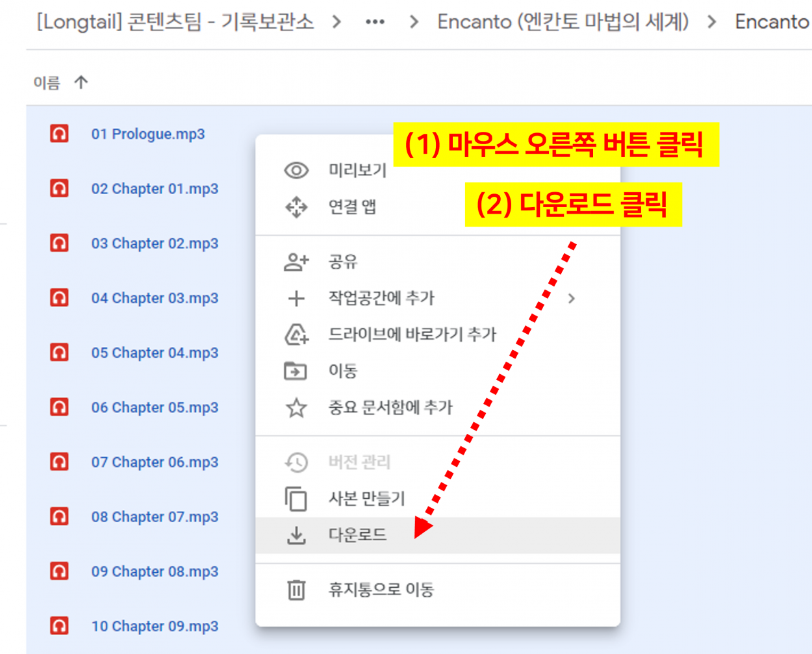Click the audio icon for 01 Prologue.mp3

(60, 134)
